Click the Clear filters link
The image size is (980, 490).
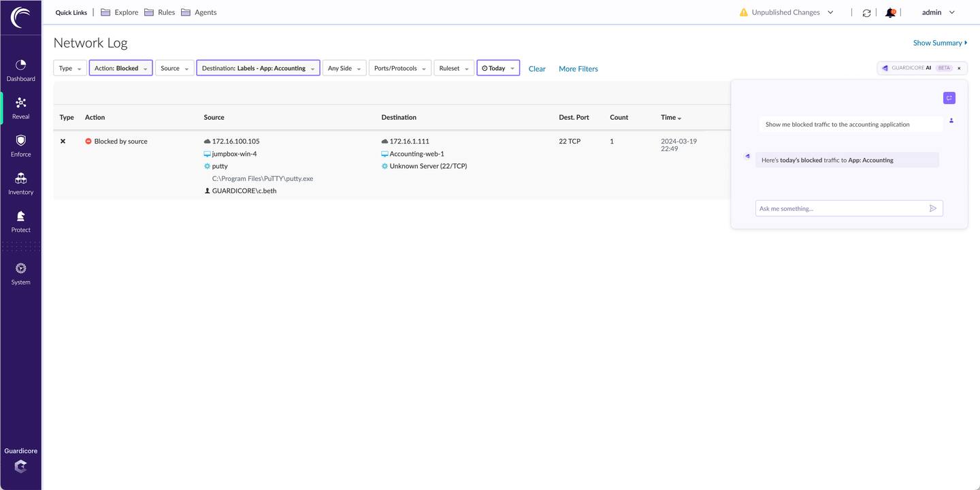537,69
